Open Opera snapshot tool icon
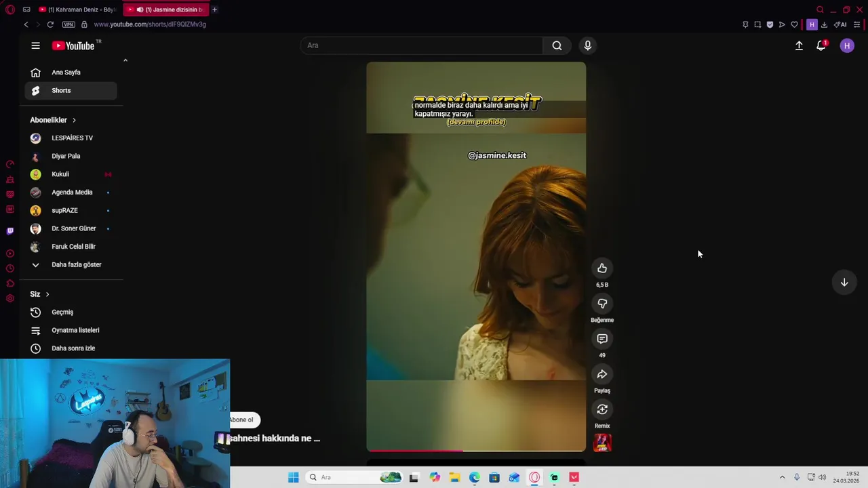Viewport: 868px width, 488px height. coord(757,24)
